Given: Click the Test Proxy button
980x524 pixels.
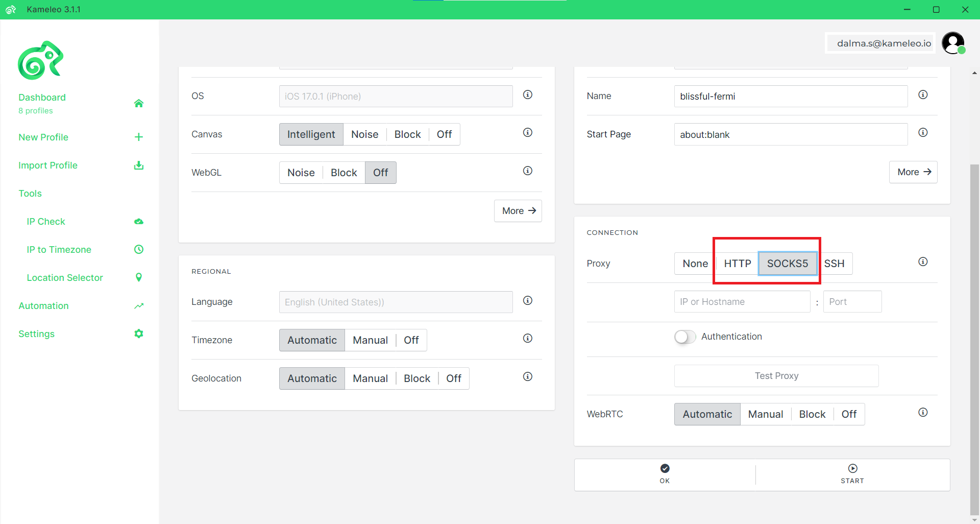Looking at the screenshot, I should (776, 376).
